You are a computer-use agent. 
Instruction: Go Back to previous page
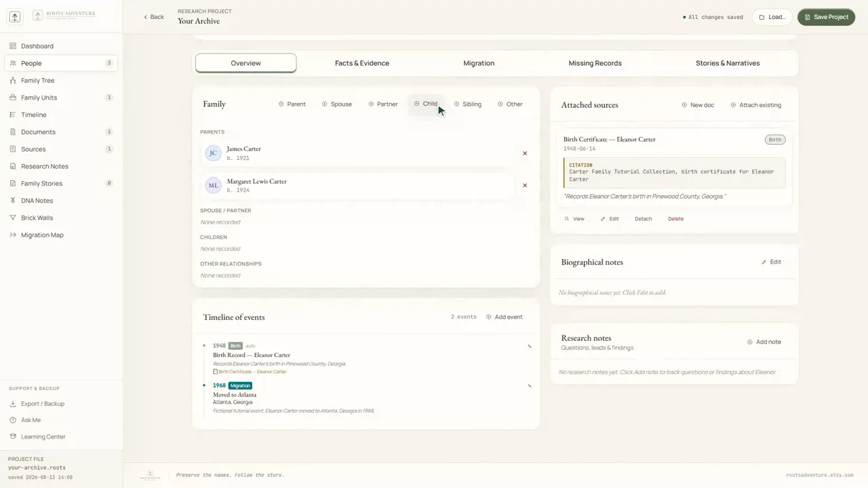coord(154,17)
